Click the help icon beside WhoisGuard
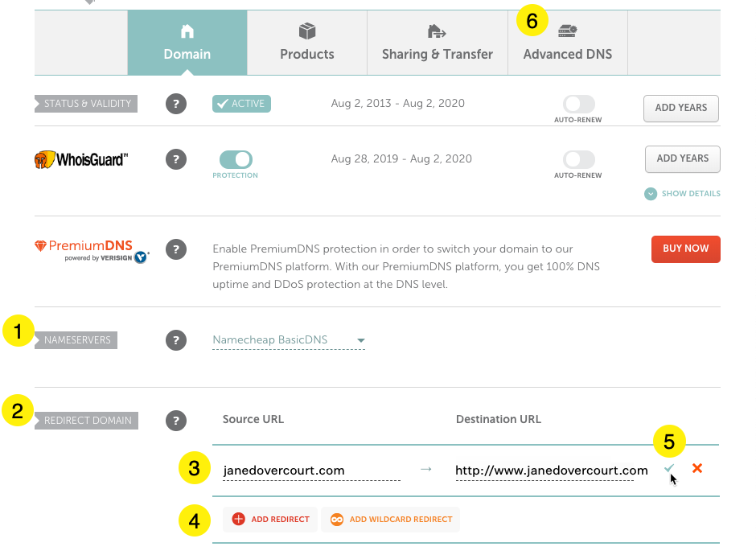 click(x=176, y=159)
